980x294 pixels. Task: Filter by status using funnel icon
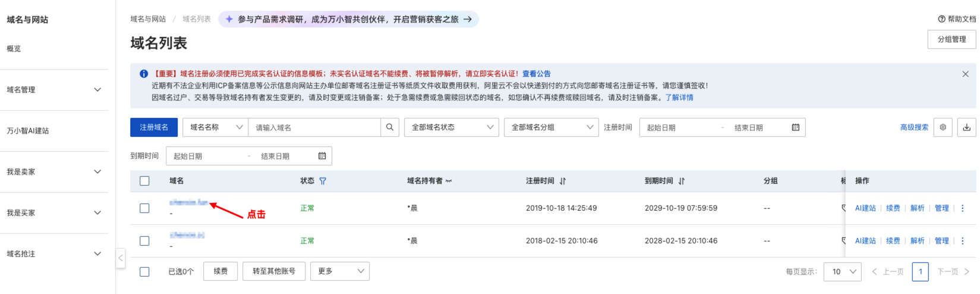[x=323, y=181]
